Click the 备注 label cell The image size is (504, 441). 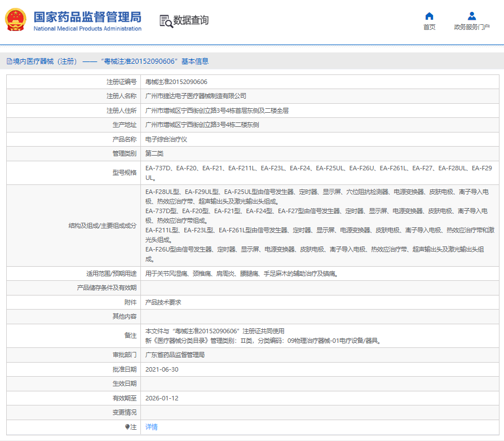[74, 336]
